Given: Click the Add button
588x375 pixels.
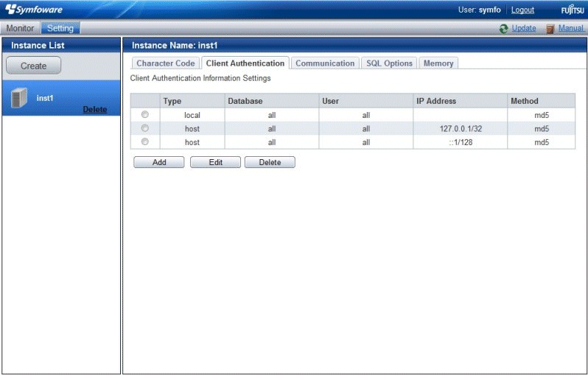Looking at the screenshot, I should [159, 162].
